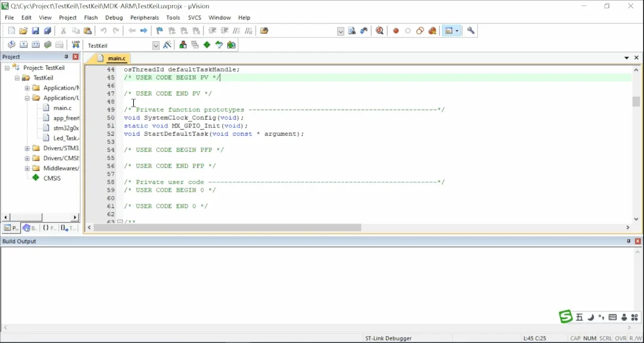Collapse the Project: TestKeil root node
The image size is (644, 343).
pos(7,68)
